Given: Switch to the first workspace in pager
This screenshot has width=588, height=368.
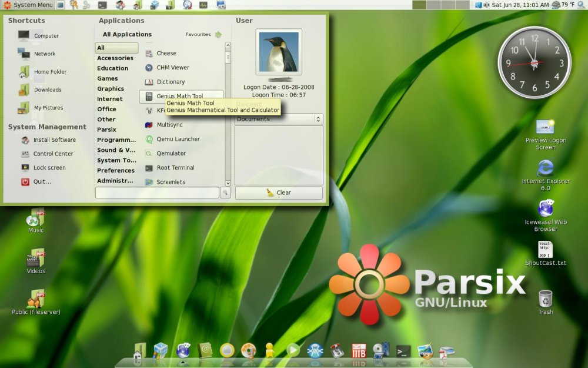Looking at the screenshot, I should tap(419, 5).
